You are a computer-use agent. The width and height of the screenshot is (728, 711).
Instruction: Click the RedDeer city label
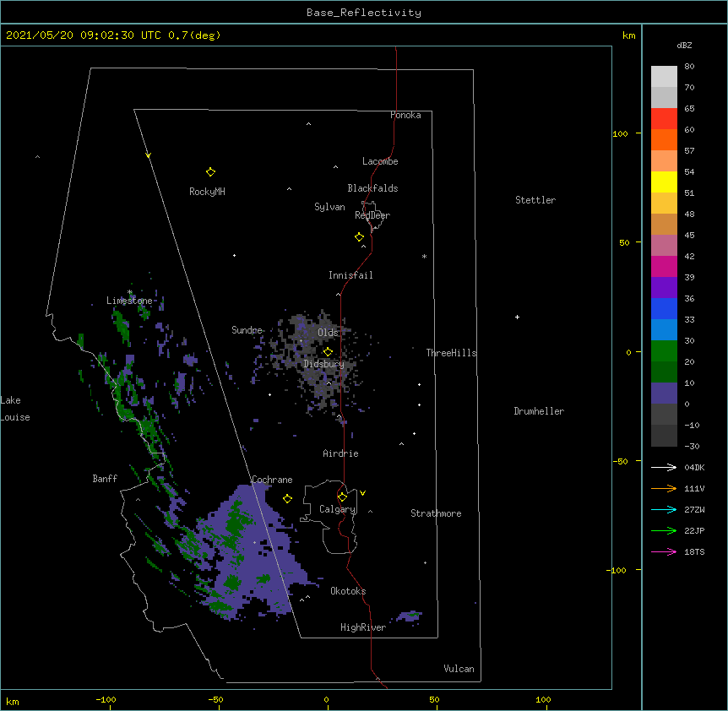372,215
